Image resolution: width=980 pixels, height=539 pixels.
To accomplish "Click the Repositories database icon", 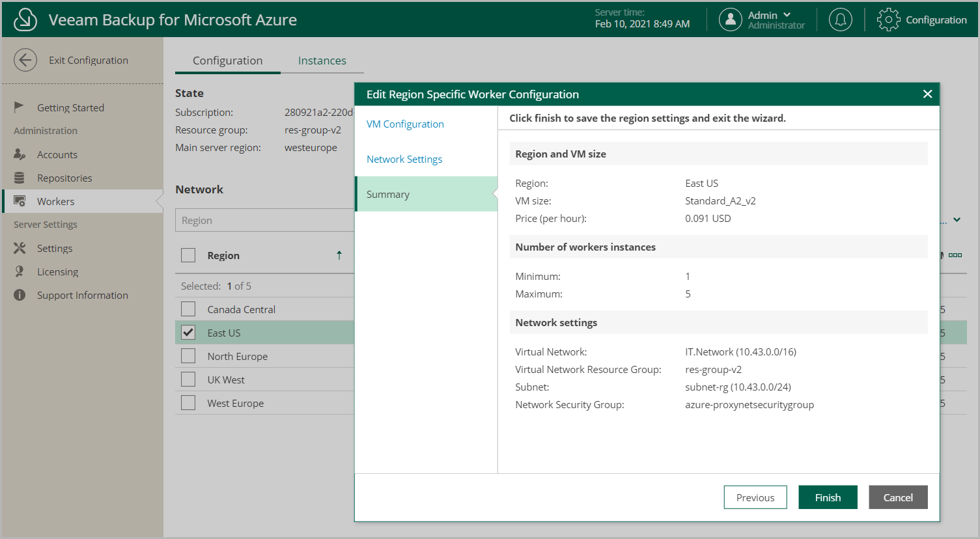I will click(x=20, y=178).
